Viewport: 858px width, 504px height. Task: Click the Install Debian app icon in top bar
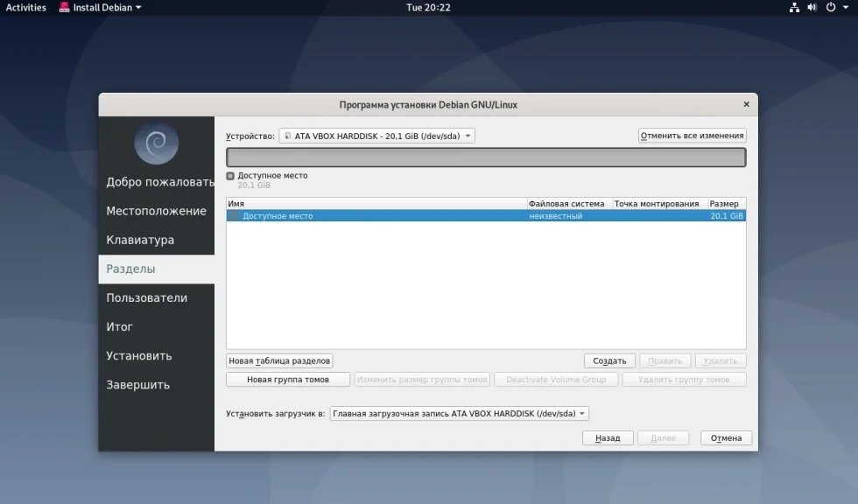[65, 8]
